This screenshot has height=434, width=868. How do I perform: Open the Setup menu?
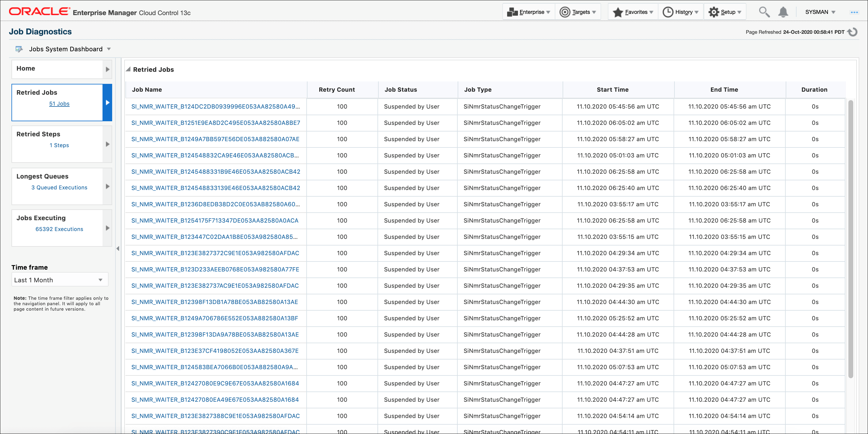tap(725, 12)
